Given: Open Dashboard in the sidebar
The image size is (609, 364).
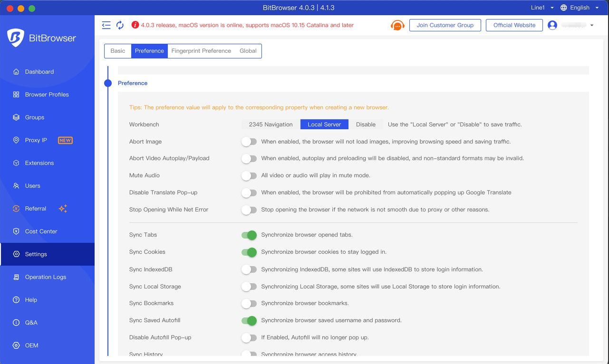Looking at the screenshot, I should click(48, 72).
